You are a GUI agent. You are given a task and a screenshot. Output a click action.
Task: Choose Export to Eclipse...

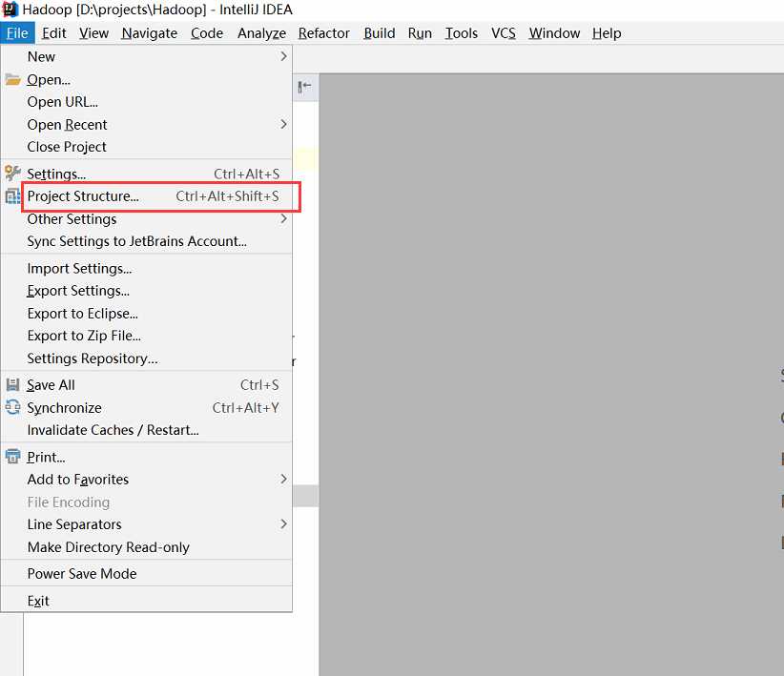click(147, 314)
